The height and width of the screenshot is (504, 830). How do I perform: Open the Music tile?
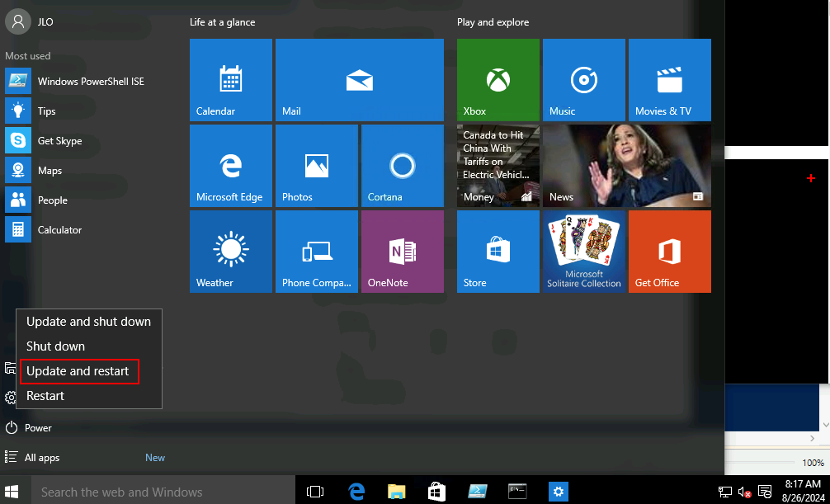tap(584, 80)
